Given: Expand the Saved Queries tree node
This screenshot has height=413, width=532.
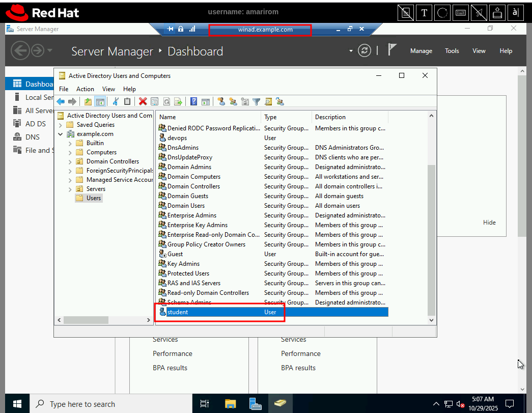Looking at the screenshot, I should (x=61, y=125).
